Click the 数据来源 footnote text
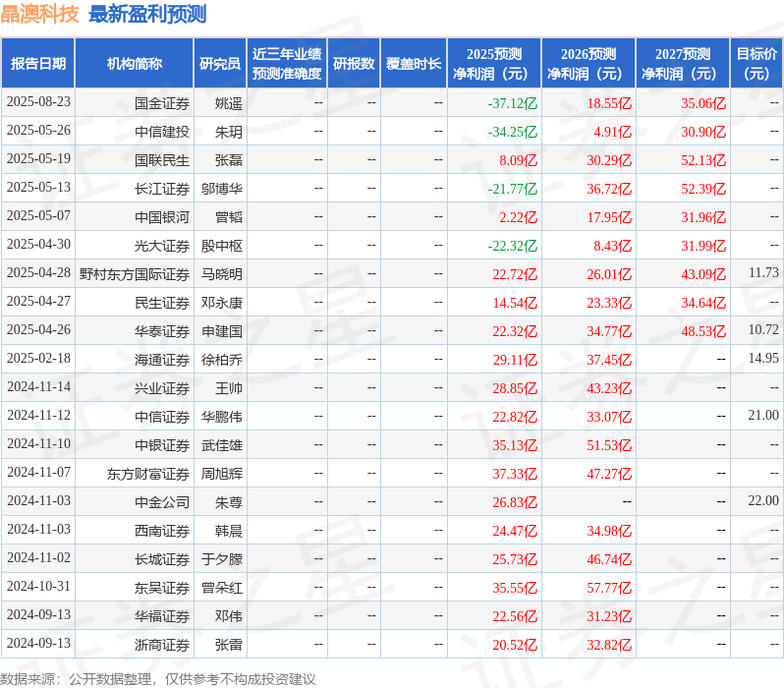 158,679
